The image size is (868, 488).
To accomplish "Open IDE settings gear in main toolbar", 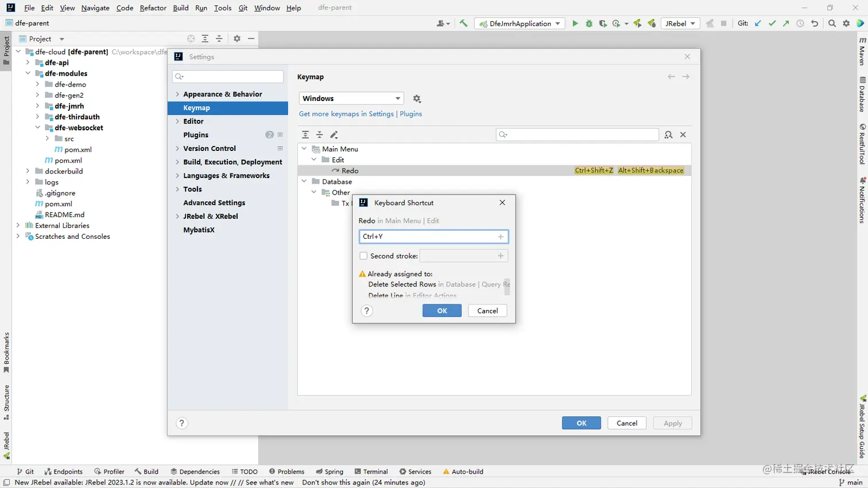I will click(846, 24).
